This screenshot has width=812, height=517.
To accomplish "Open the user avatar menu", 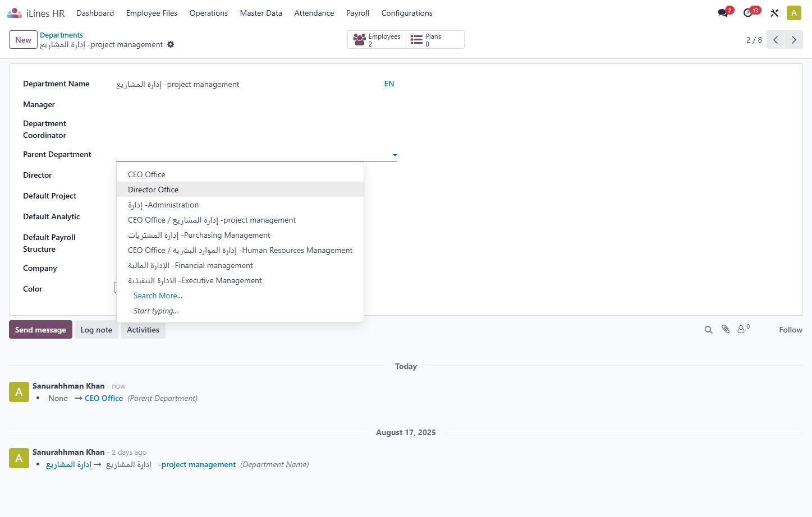I will click(x=793, y=13).
